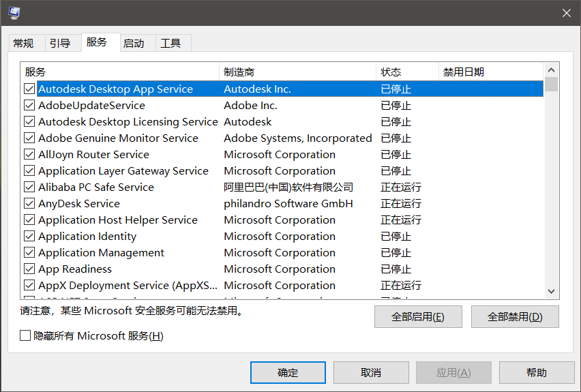Sort by the 服务 column header

click(x=120, y=72)
